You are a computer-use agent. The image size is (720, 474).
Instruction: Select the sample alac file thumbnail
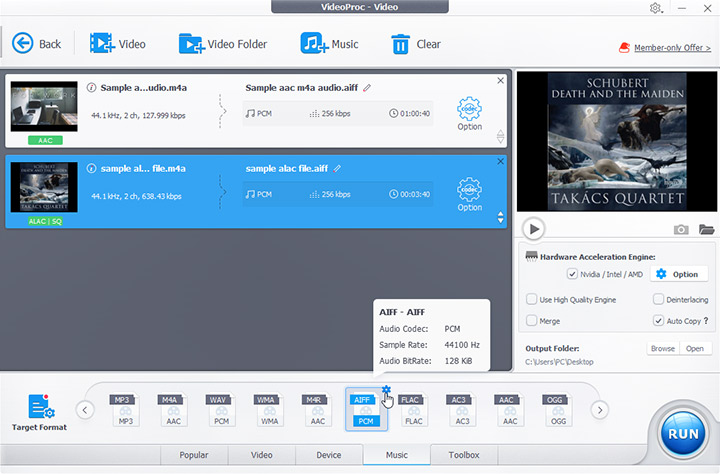[x=44, y=187]
